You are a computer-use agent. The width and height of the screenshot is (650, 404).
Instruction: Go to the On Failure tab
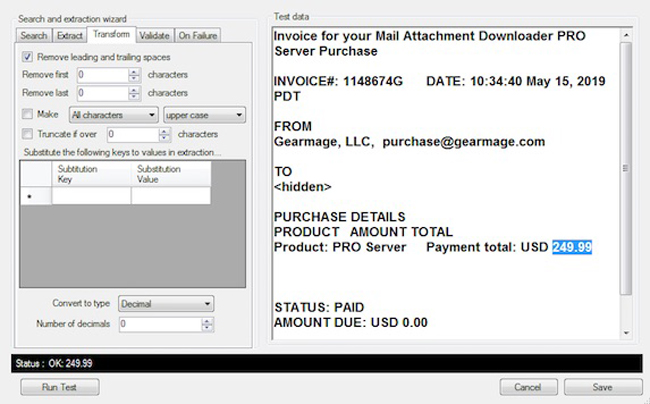[197, 36]
